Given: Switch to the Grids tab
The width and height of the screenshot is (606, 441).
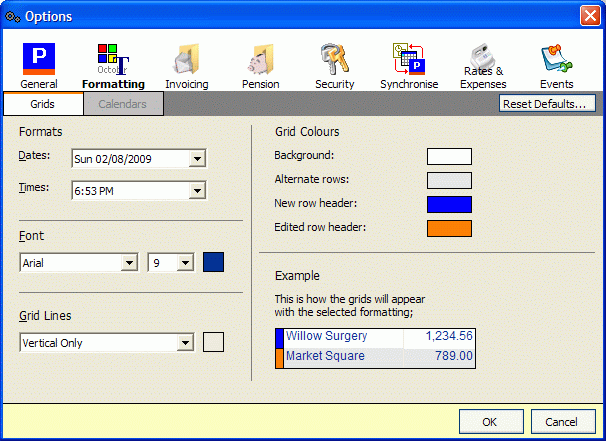Looking at the screenshot, I should tap(43, 104).
